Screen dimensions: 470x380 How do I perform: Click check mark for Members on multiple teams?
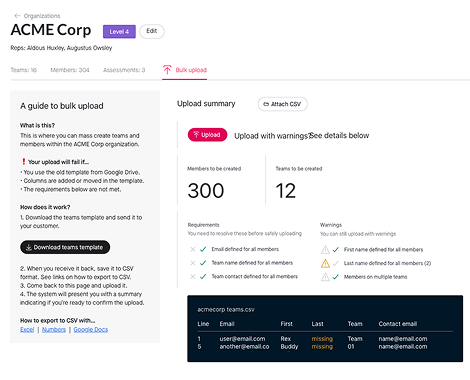336,277
